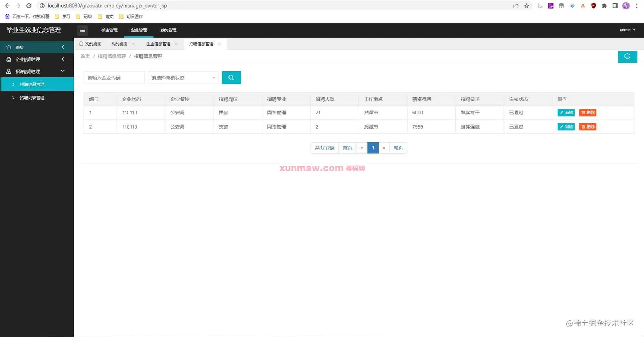
Task: Close the 企业信息管理 tab
Action: tap(176, 44)
